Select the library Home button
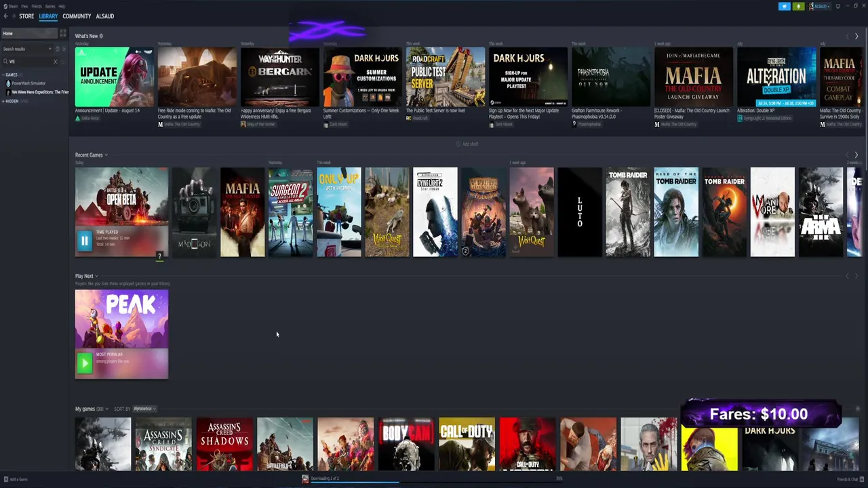This screenshot has width=868, height=488. pos(29,33)
